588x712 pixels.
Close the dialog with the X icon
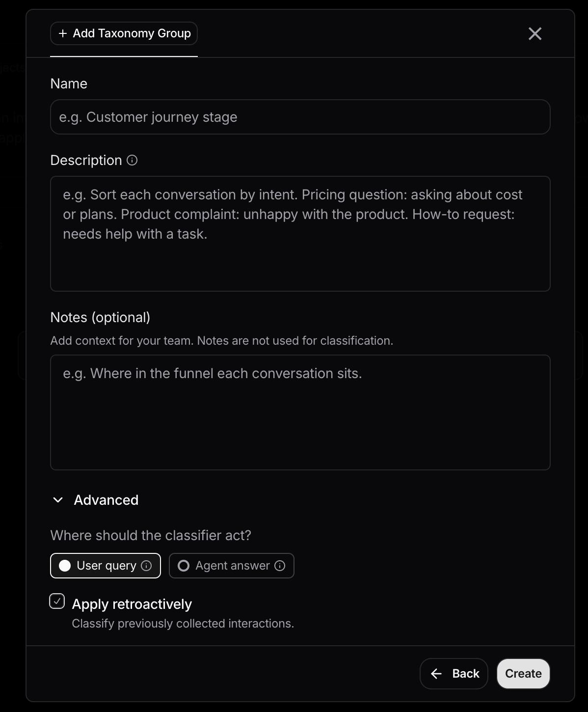(535, 33)
